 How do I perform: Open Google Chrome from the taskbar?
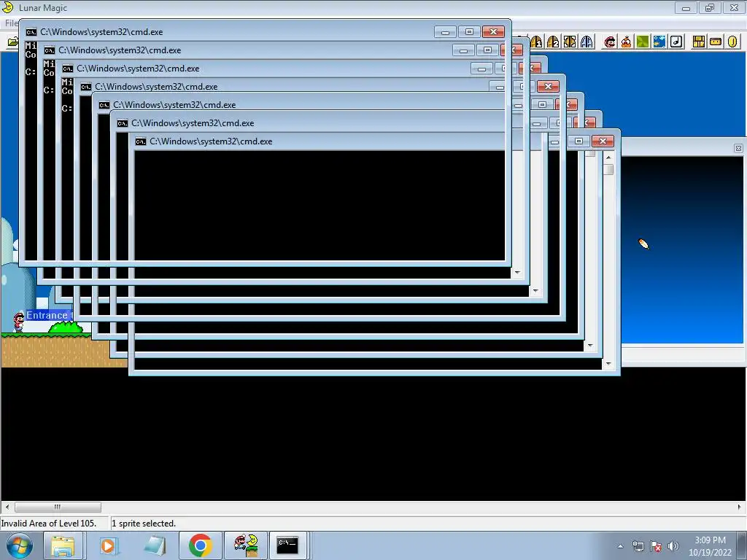[x=200, y=545]
